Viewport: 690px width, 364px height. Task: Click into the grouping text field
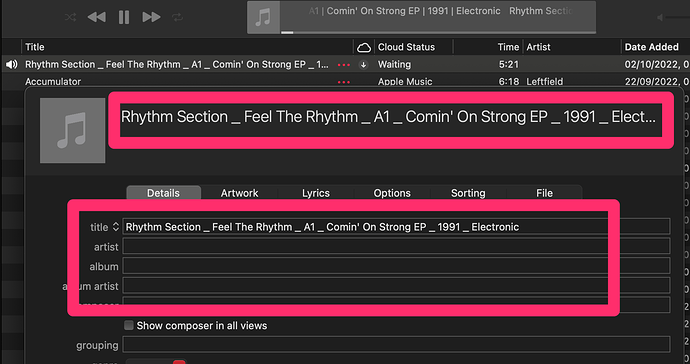point(396,345)
